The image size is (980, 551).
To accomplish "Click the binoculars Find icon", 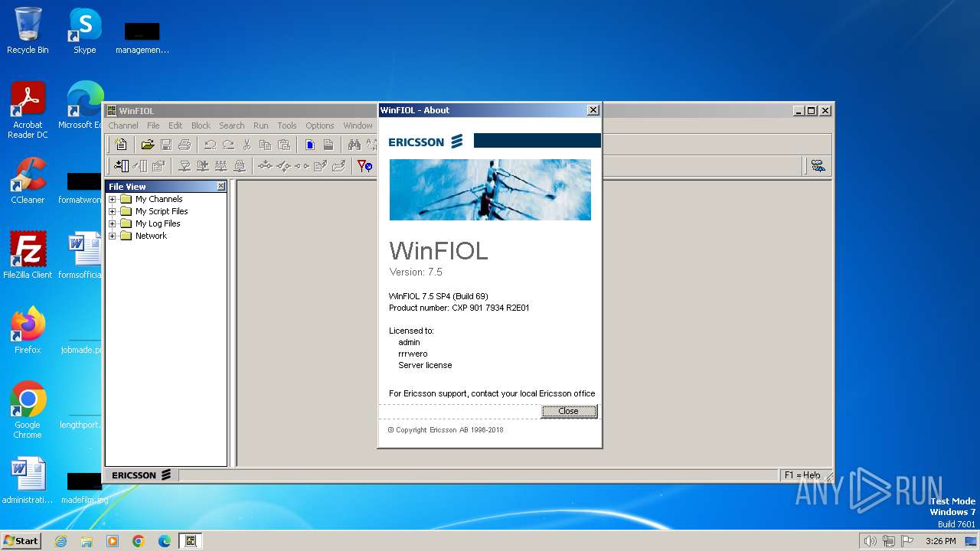I will [354, 145].
